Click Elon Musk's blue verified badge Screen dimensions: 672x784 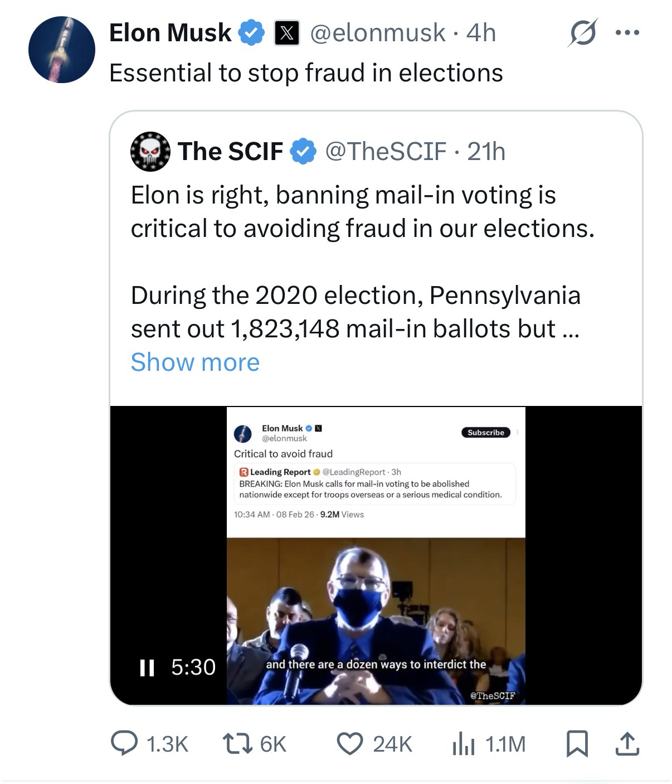point(251,32)
